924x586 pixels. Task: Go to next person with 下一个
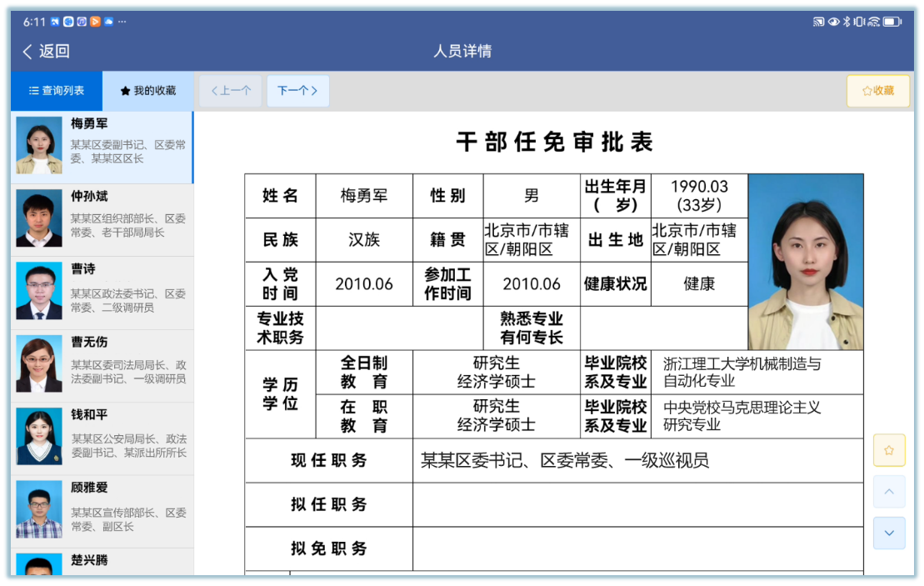[x=297, y=91]
